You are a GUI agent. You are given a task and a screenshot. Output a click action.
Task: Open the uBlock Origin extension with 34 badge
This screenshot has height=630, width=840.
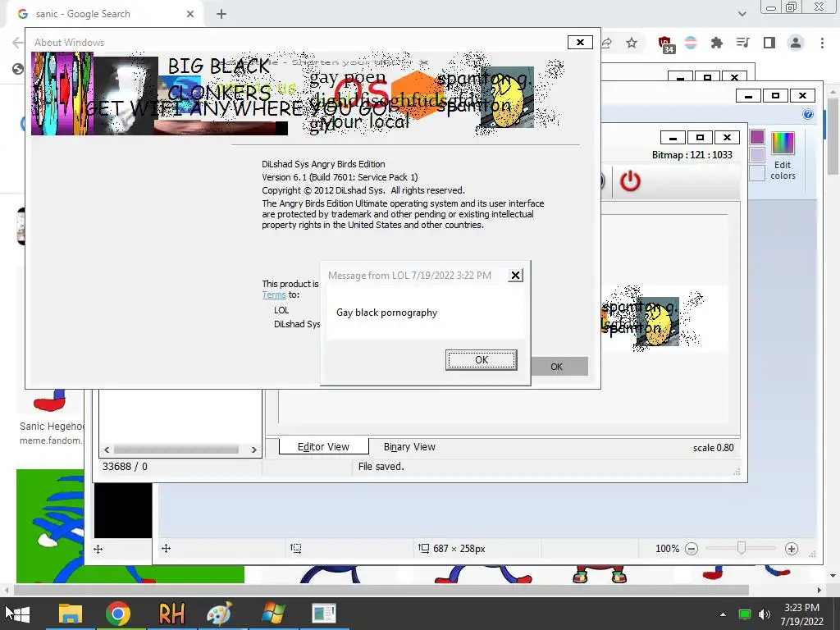(x=665, y=44)
